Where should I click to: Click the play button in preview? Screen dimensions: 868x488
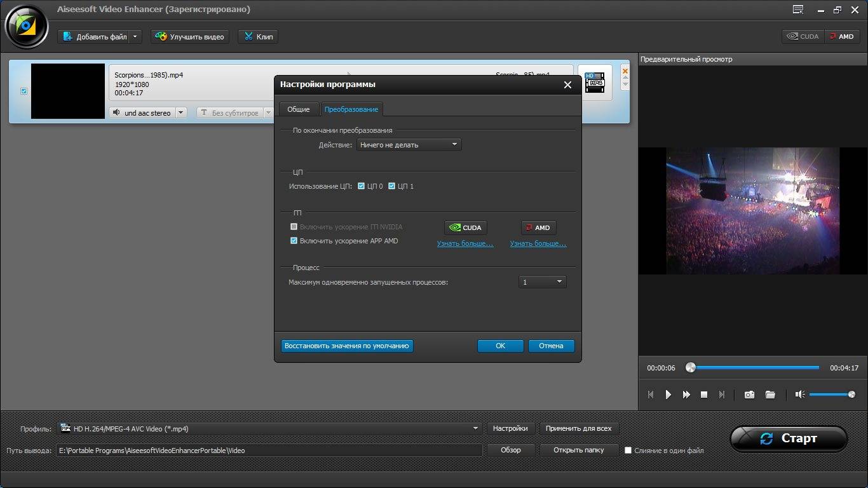668,395
